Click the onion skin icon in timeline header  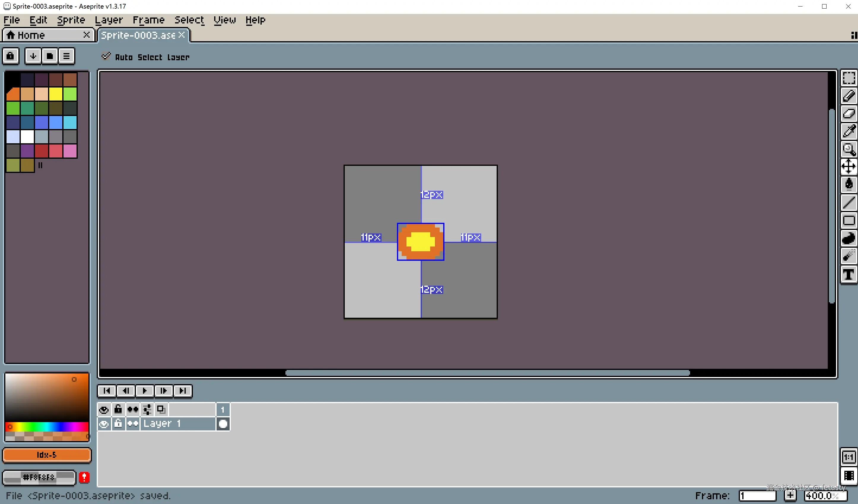coord(161,409)
